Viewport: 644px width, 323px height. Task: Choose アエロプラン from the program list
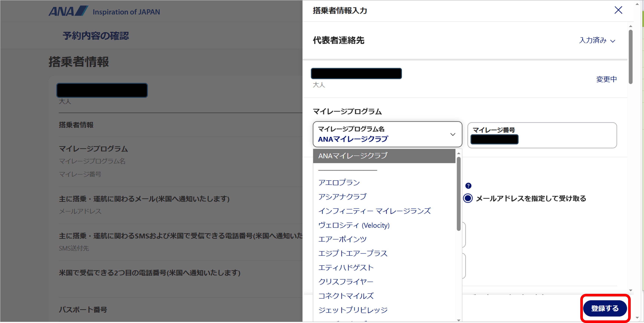(339, 182)
